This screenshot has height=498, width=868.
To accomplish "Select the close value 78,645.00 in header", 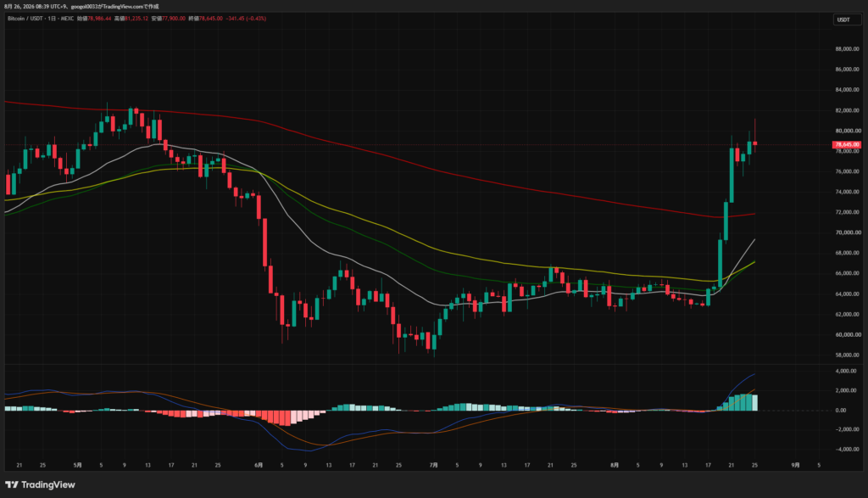I will [x=211, y=19].
